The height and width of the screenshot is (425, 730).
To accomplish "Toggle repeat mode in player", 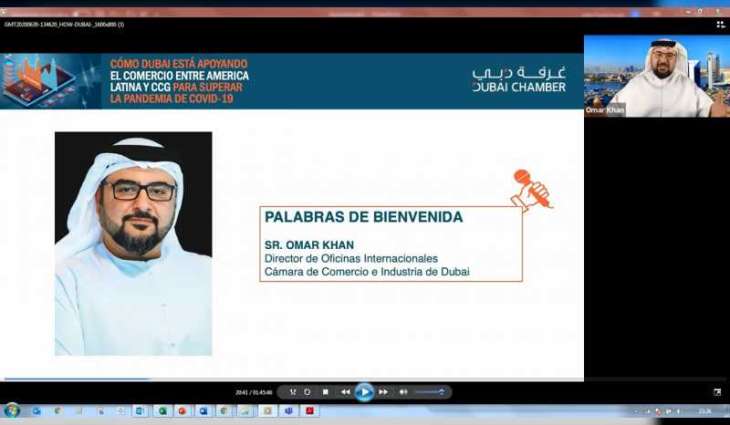I will pyautogui.click(x=308, y=392).
